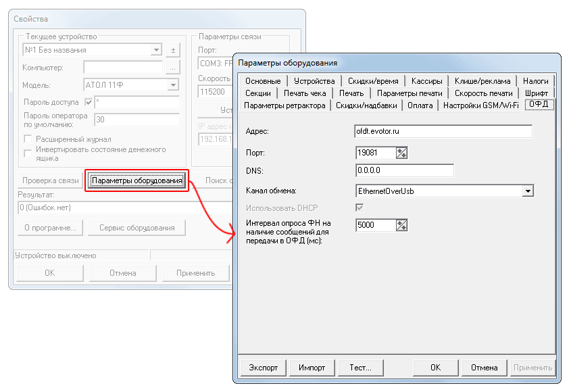The image size is (571, 392).
Task: Expand the Канал обмена dropdown
Action: pos(528,191)
